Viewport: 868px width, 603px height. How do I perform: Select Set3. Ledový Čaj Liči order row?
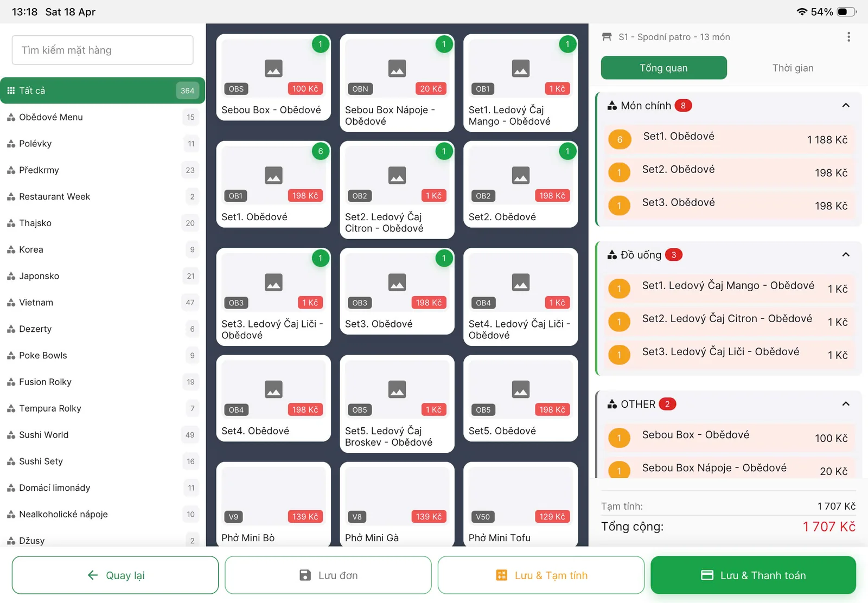729,355
